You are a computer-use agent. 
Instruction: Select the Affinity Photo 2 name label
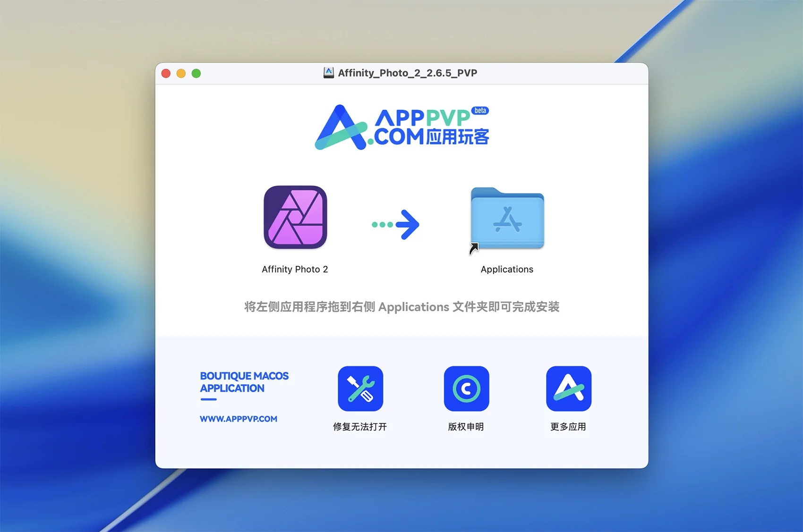point(295,269)
